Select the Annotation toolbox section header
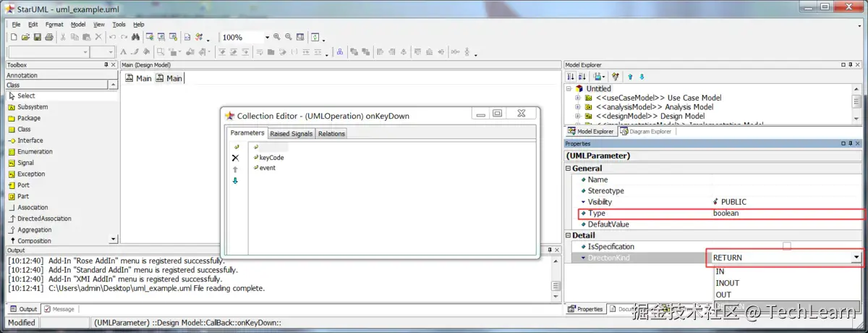 click(61, 75)
